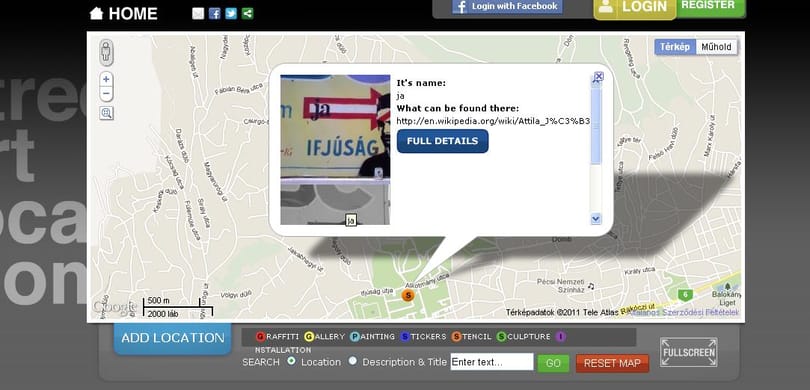
Task: Zoom in on the map
Action: pyautogui.click(x=106, y=80)
